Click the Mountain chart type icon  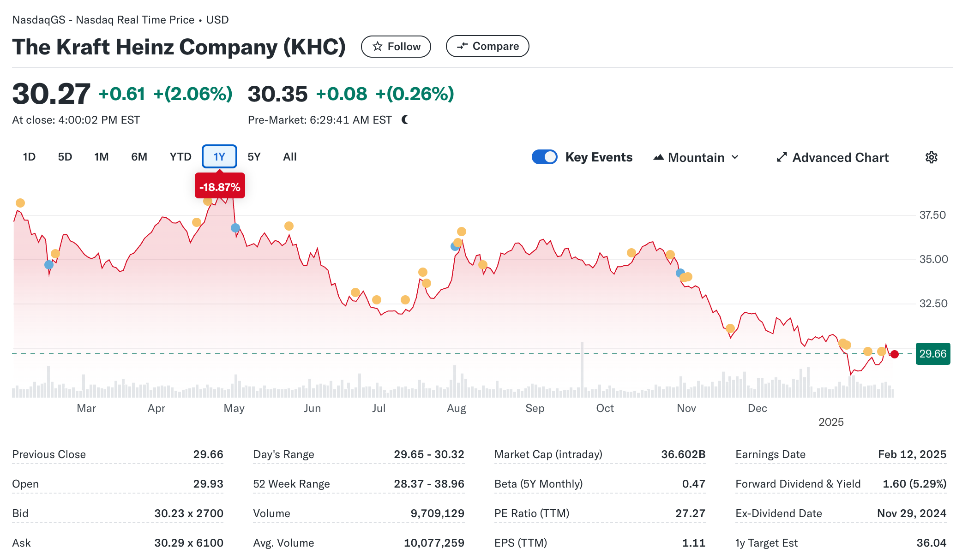tap(658, 157)
